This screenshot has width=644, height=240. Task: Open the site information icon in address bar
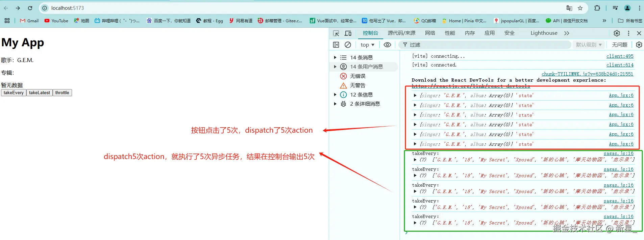(x=45, y=8)
